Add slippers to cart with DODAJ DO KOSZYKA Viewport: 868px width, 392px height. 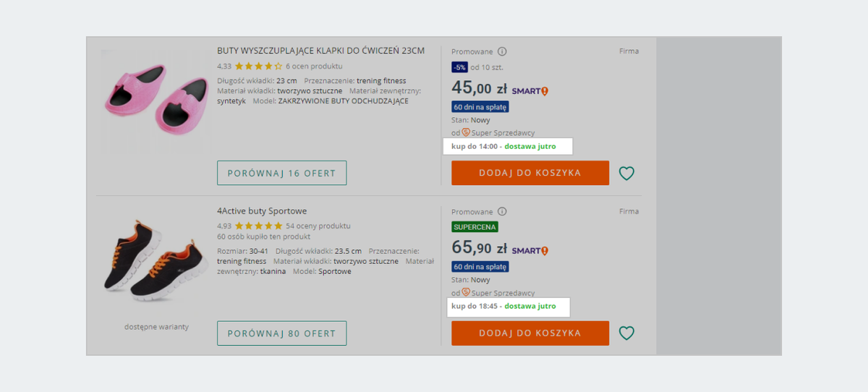tap(530, 173)
